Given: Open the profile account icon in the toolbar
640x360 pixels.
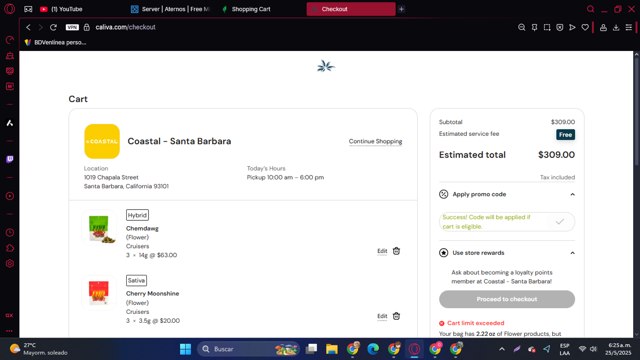Looking at the screenshot, I should (x=603, y=27).
